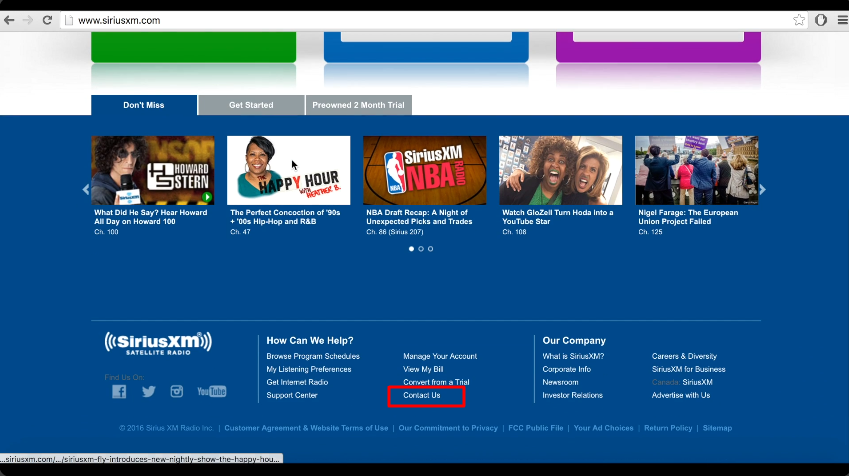Screen dimensions: 849x476
Task: Click Advertise with Us link
Action: click(x=681, y=395)
